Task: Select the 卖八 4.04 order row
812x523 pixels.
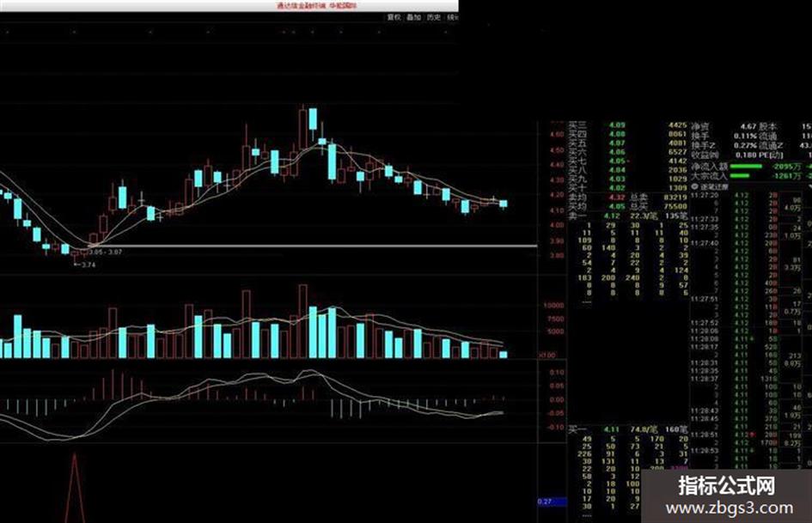Action: 627,170
